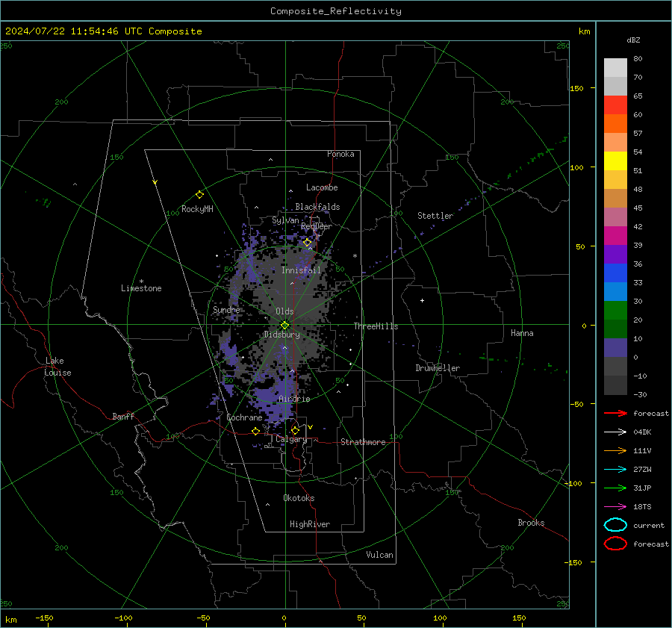Click the HighRiver city label
The height and width of the screenshot is (628, 672).
pos(309,524)
